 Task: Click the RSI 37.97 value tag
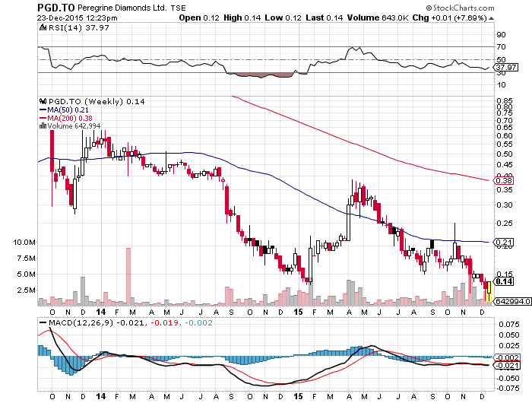[505, 68]
